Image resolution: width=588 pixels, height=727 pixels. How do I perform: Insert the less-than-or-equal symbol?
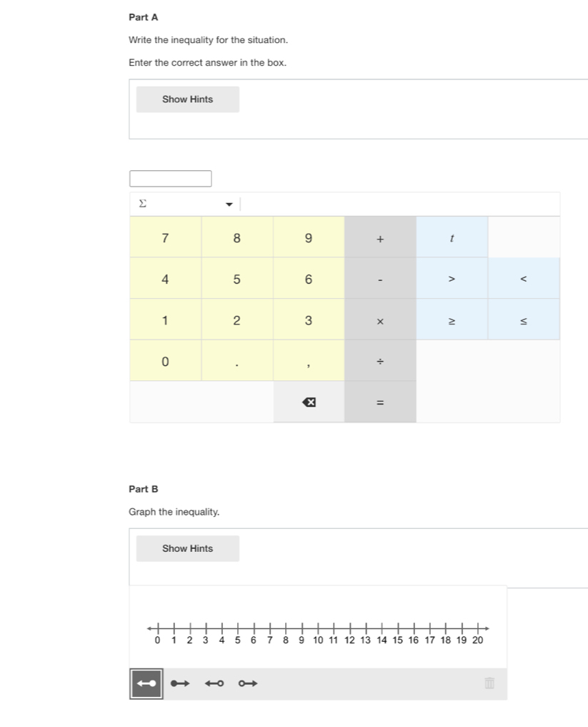[523, 320]
